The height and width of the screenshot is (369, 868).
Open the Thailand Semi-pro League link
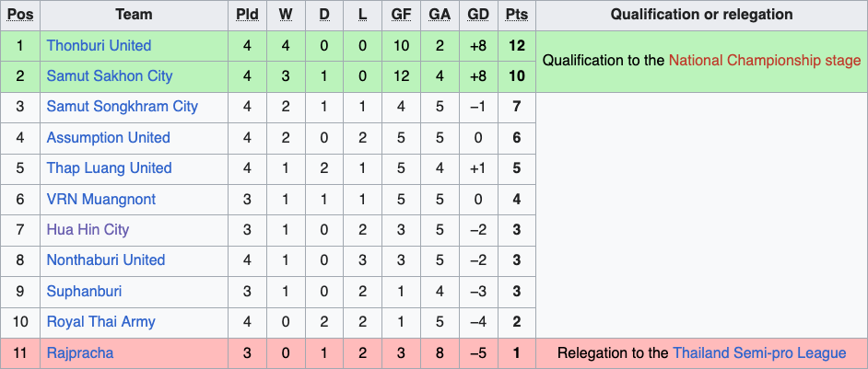click(x=759, y=352)
